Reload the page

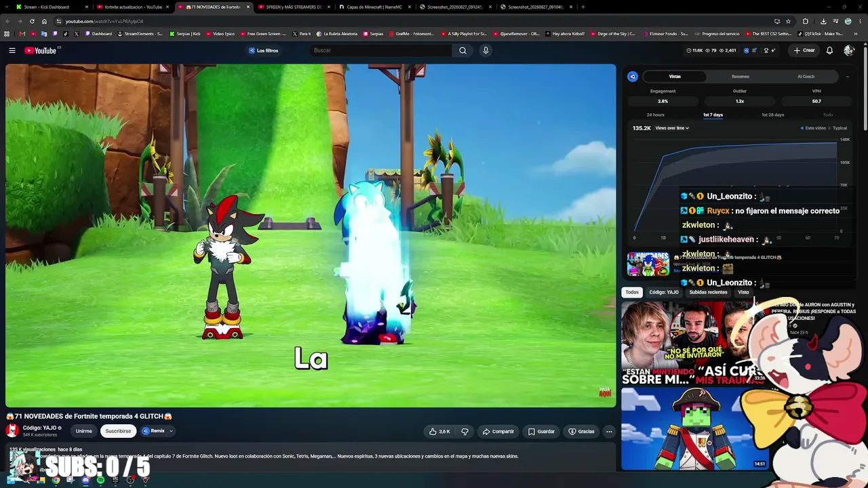coord(32,21)
